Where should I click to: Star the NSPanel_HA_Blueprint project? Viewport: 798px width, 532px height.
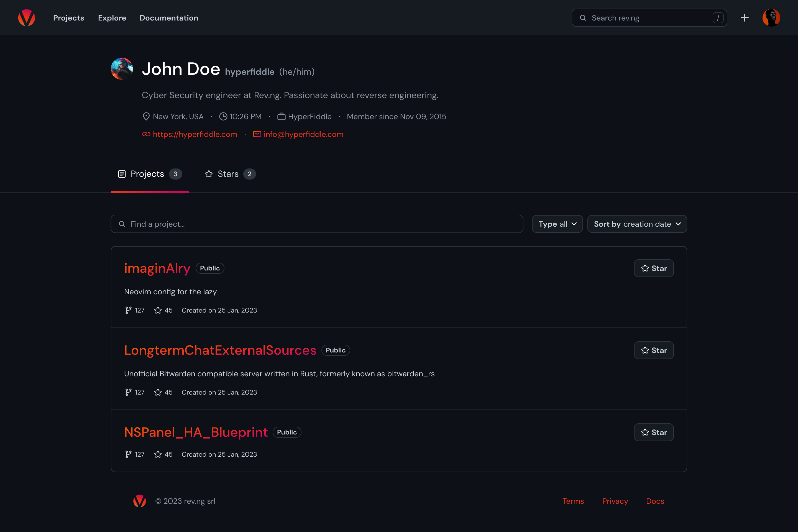click(x=653, y=432)
